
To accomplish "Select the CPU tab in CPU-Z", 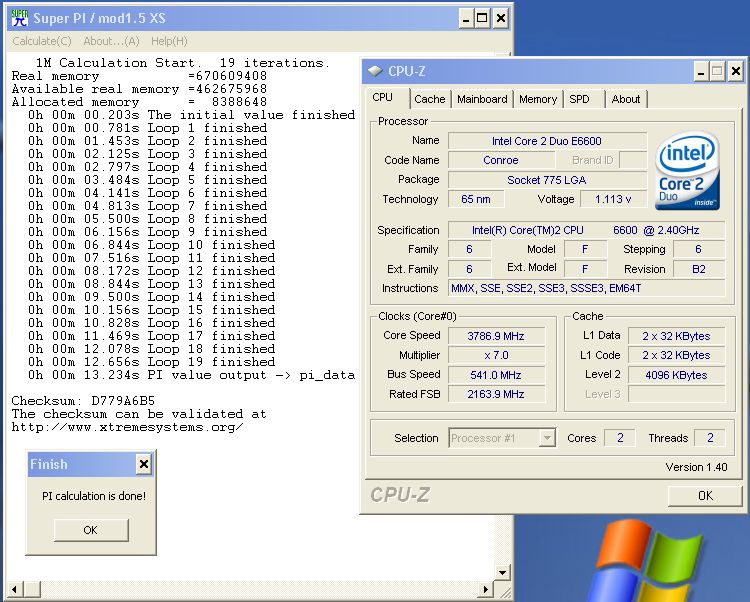I will pos(386,98).
